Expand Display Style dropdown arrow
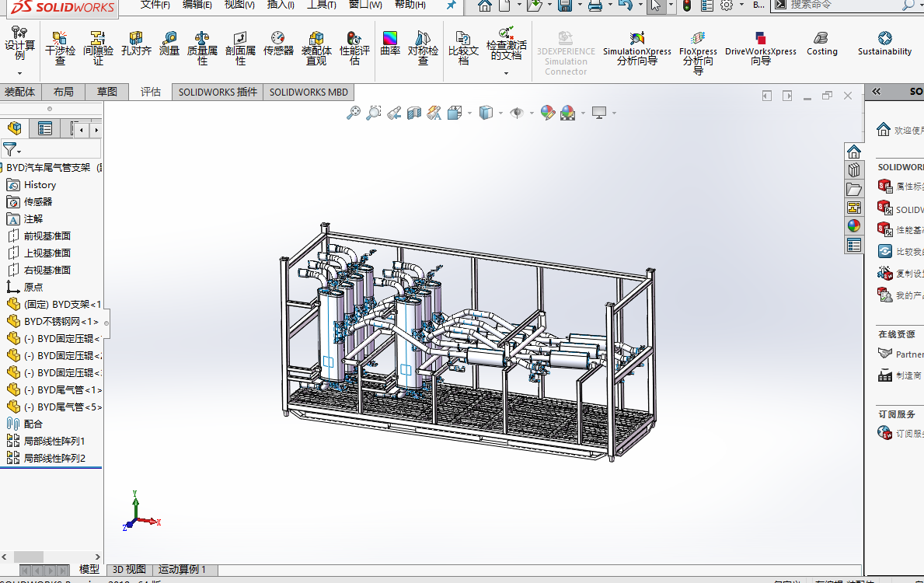The image size is (924, 583). 501,113
